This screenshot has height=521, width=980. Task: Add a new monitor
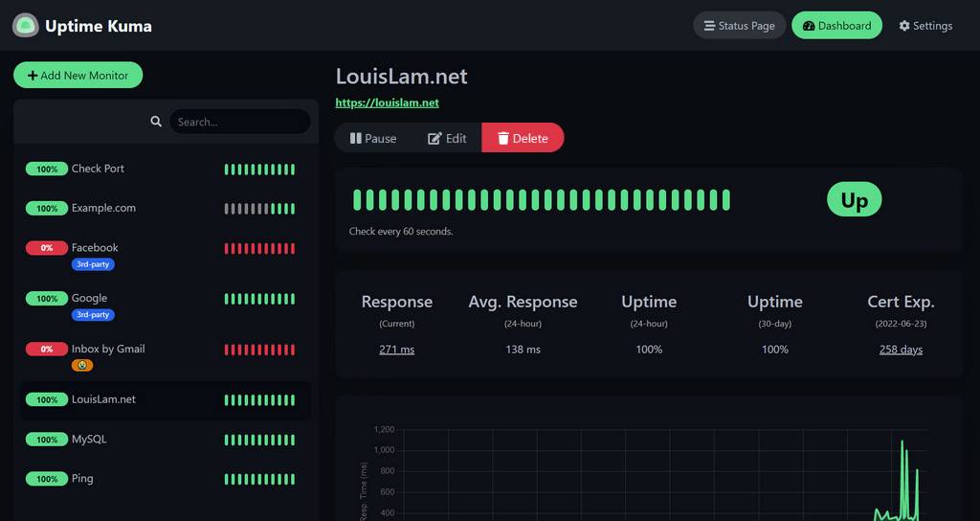(x=78, y=75)
